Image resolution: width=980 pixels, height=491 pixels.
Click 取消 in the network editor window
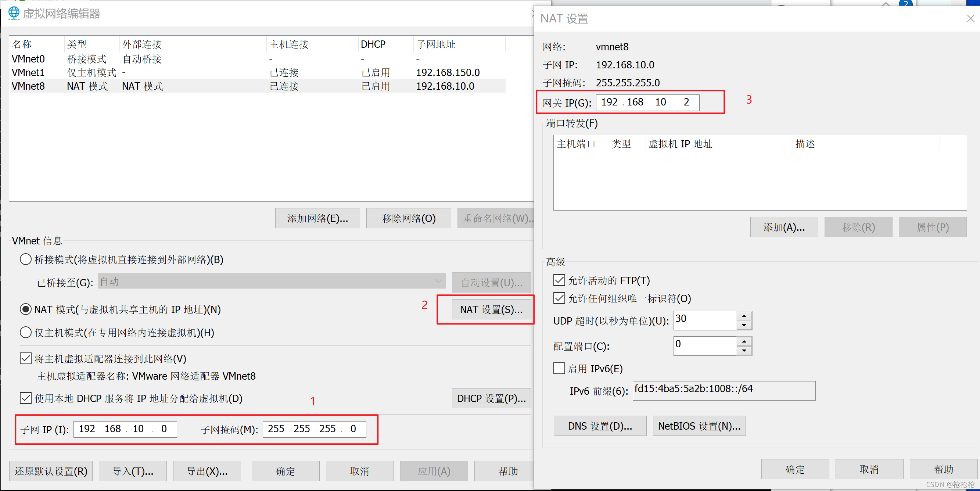point(359,471)
